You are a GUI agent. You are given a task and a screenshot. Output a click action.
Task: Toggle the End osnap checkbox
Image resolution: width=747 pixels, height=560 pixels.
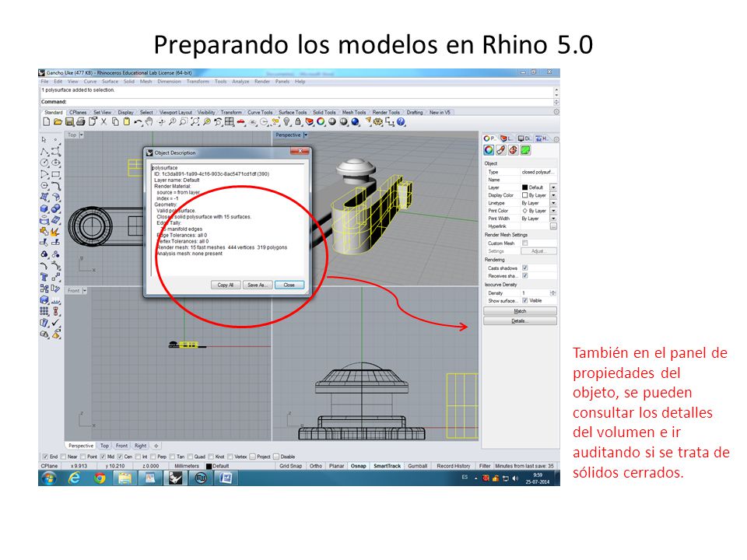(45, 457)
